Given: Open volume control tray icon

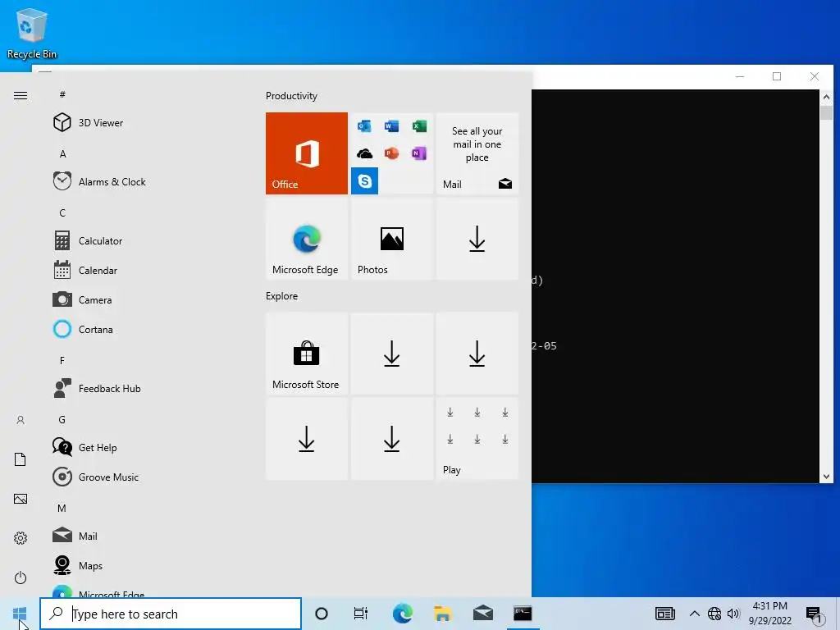Looking at the screenshot, I should (733, 614).
